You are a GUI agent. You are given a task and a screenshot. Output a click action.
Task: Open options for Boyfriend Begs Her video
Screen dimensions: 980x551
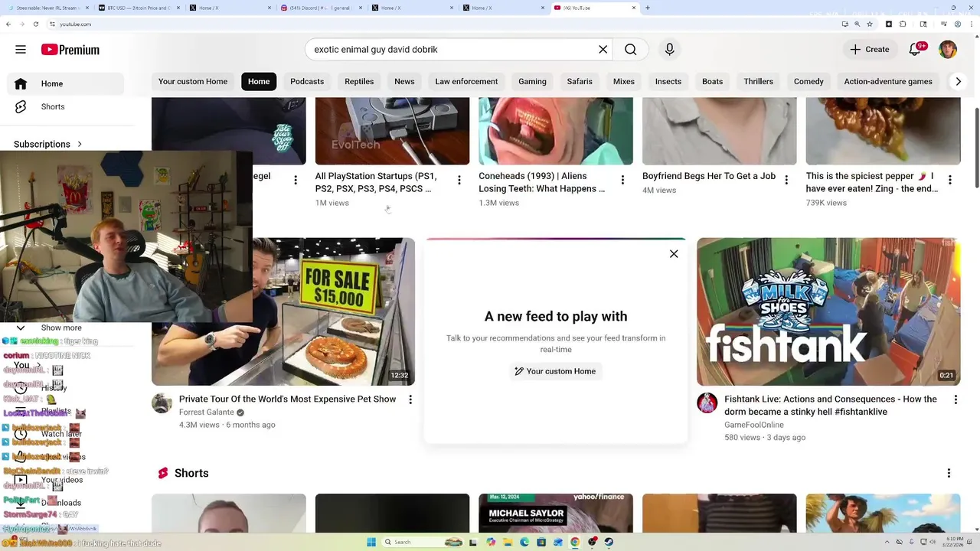click(x=786, y=180)
